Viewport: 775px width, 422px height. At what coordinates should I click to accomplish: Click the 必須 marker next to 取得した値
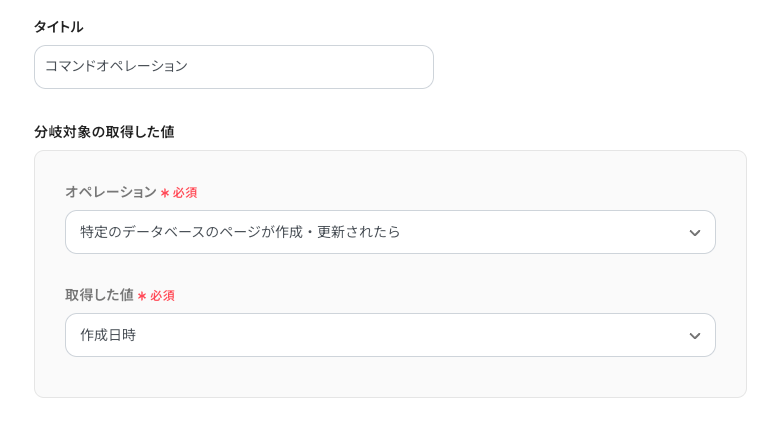(162, 296)
